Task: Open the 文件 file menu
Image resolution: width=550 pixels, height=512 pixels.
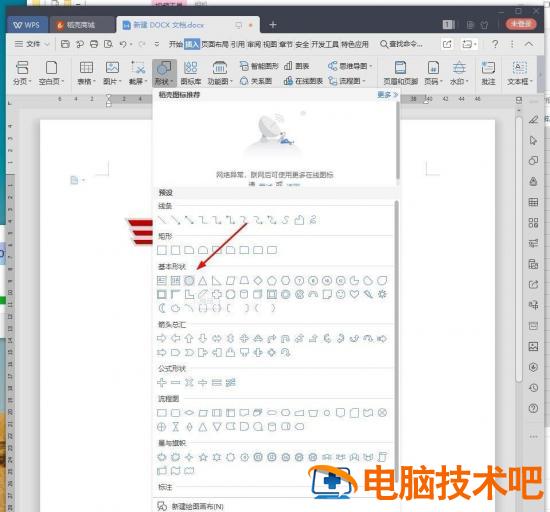Action: pos(32,44)
